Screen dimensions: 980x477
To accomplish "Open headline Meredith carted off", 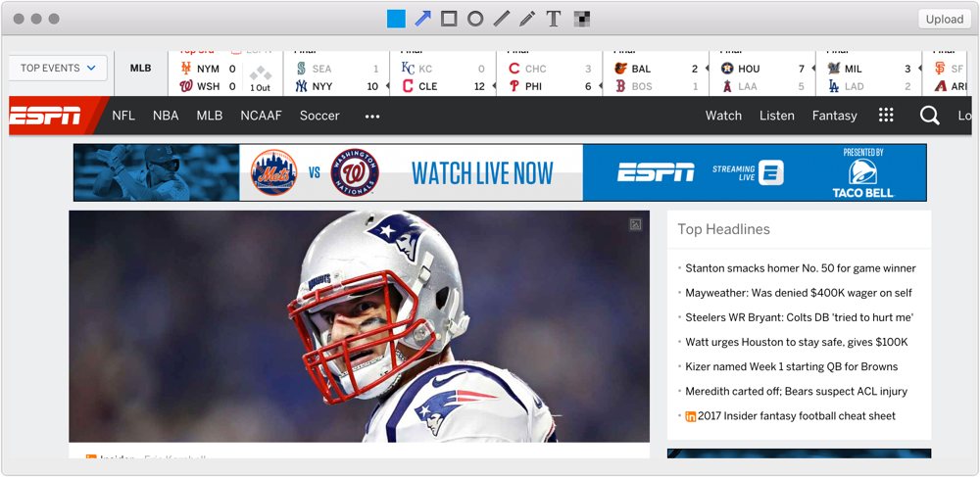I will click(796, 392).
